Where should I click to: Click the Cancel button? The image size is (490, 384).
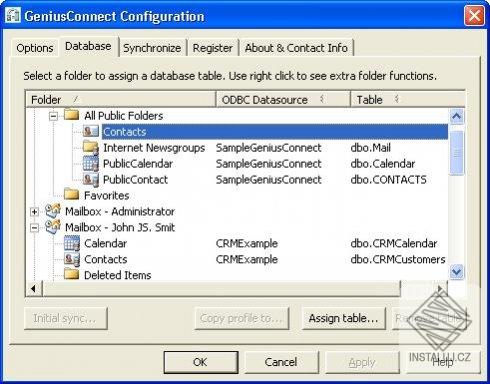281,362
